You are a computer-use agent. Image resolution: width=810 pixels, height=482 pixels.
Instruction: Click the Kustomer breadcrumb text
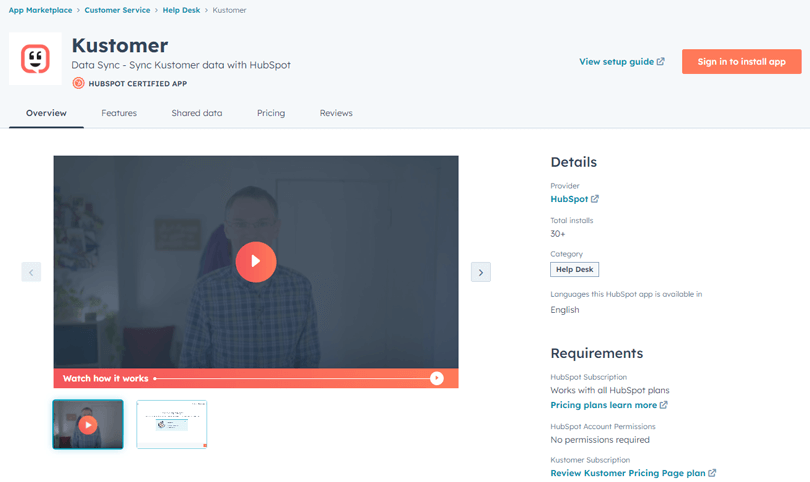coord(229,10)
